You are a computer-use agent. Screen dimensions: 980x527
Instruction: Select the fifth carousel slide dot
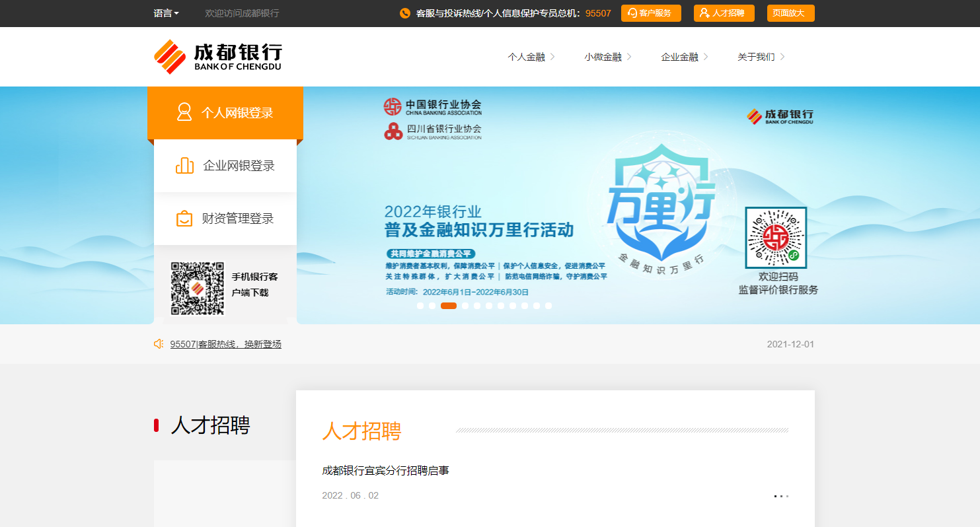[477, 306]
